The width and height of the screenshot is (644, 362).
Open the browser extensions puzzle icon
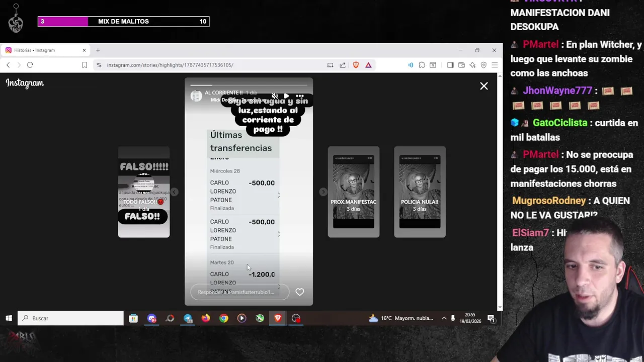click(x=422, y=65)
